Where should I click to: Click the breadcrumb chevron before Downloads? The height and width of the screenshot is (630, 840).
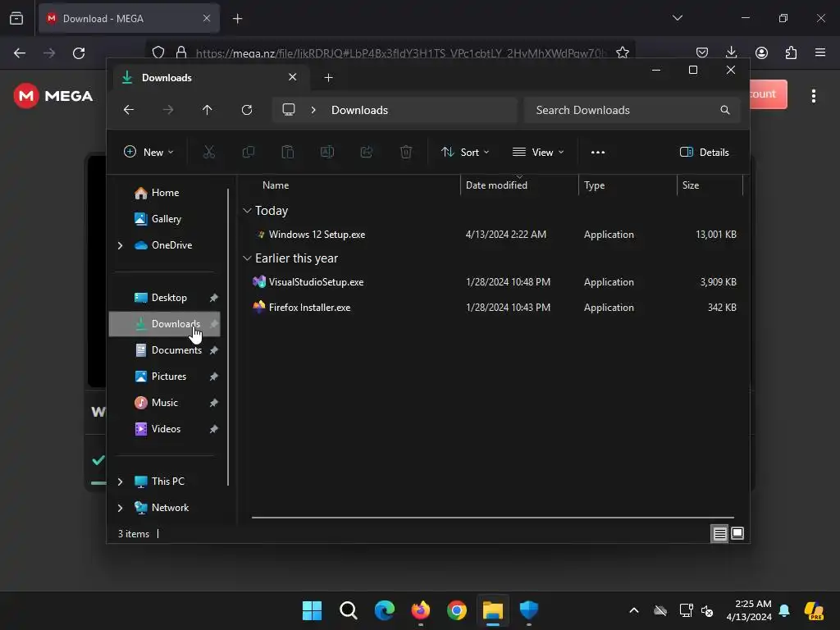point(313,110)
